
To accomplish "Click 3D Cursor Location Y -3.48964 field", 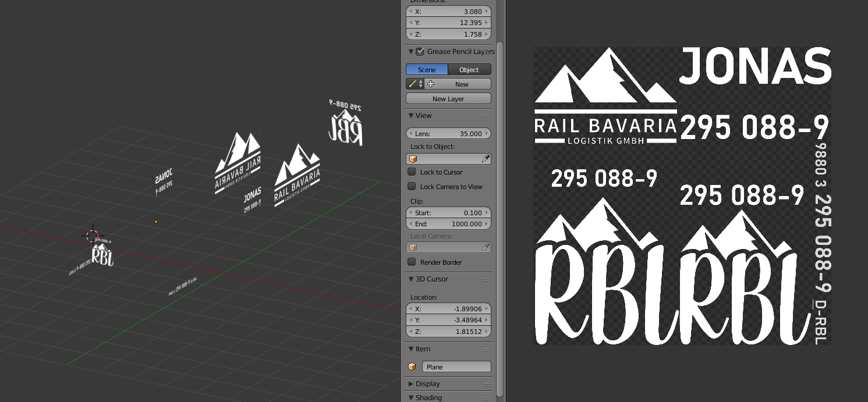I will pos(448,320).
